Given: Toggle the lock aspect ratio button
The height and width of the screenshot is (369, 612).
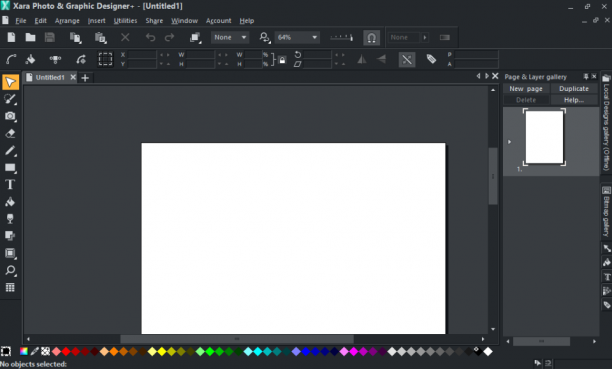Looking at the screenshot, I should click(x=282, y=60).
